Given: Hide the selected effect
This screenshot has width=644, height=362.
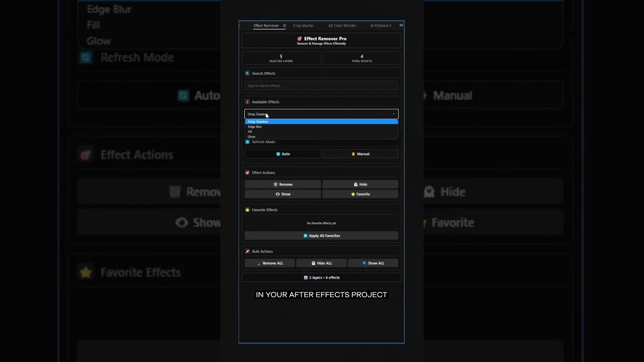Looking at the screenshot, I should pos(360,185).
